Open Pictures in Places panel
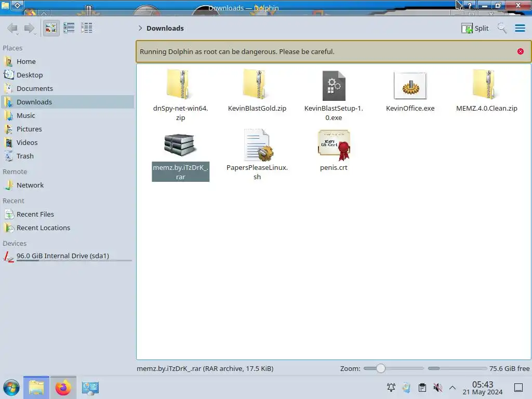Screen dimensions: 532x399 (x=67, y=129)
